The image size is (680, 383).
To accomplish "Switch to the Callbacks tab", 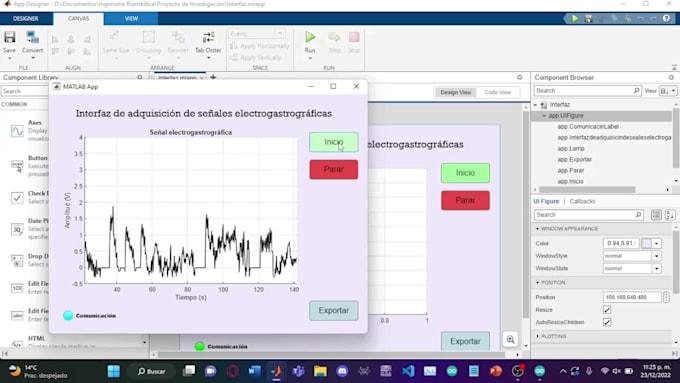I will pos(582,201).
